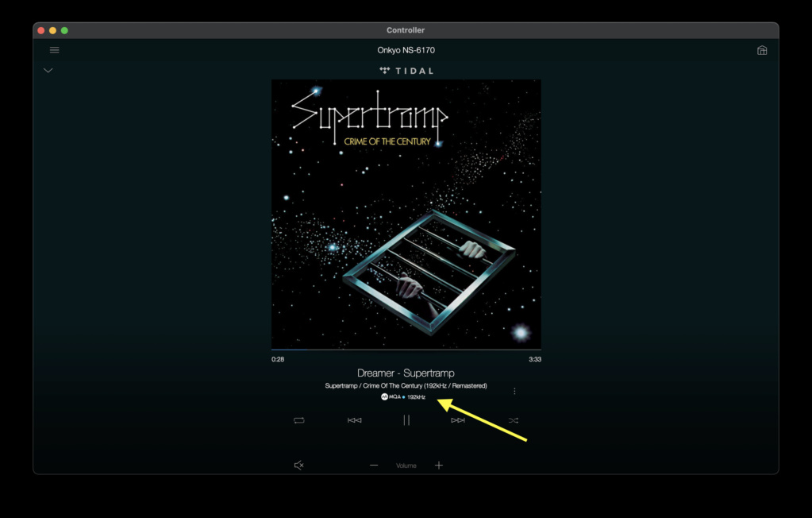The width and height of the screenshot is (812, 518).
Task: Maximize the Controller window
Action: click(65, 31)
